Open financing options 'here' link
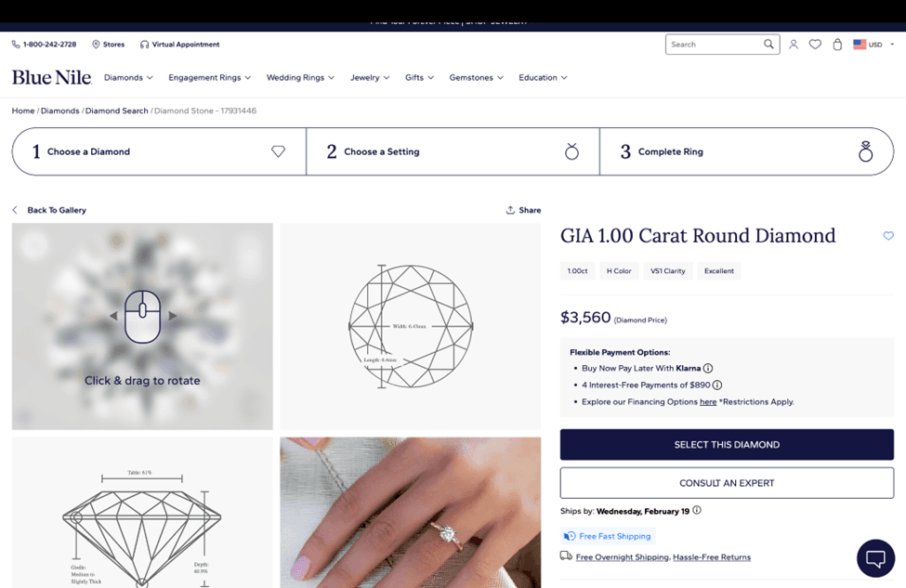This screenshot has width=906, height=588. 708,402
